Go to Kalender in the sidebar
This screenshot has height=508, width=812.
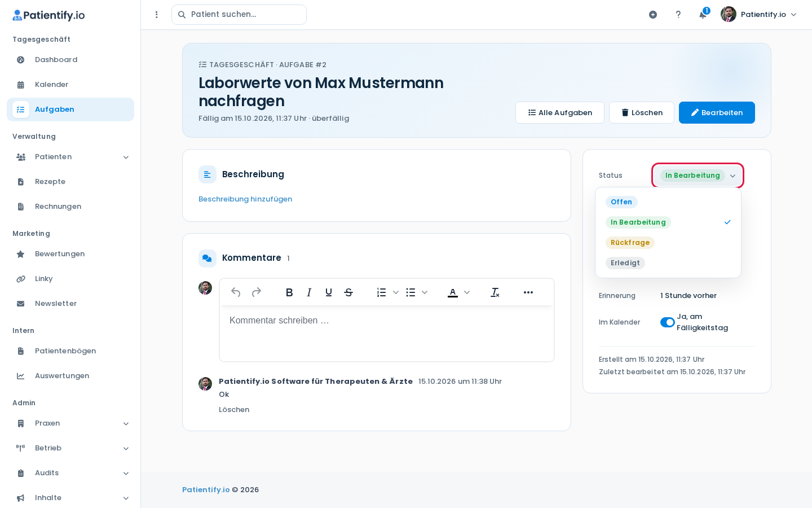coord(70,85)
